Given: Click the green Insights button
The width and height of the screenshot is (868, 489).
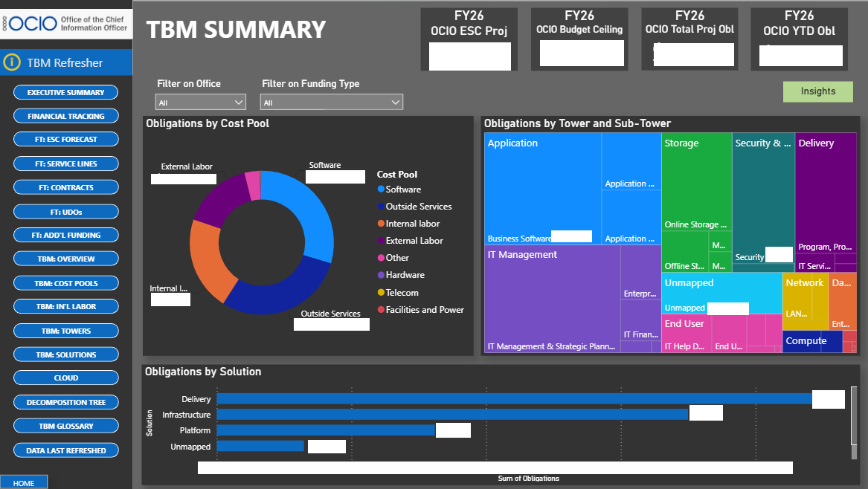Looking at the screenshot, I should [817, 91].
